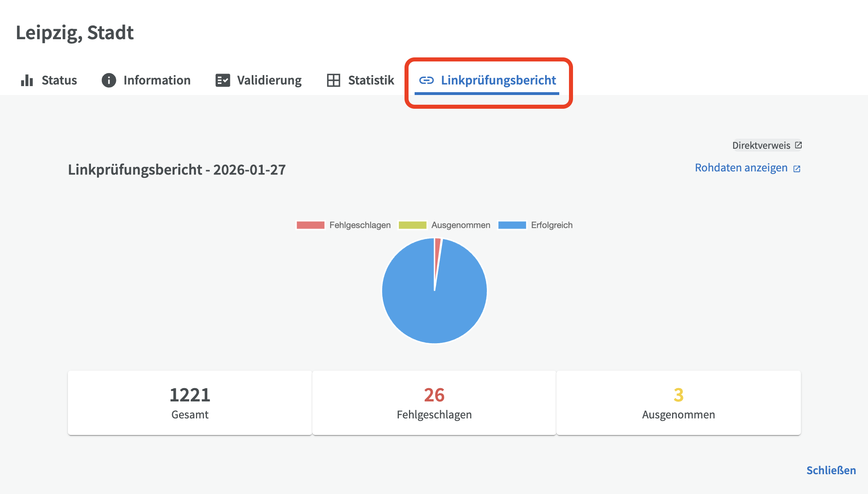Click the Status bar chart icon
The height and width of the screenshot is (494, 868).
[x=27, y=80]
